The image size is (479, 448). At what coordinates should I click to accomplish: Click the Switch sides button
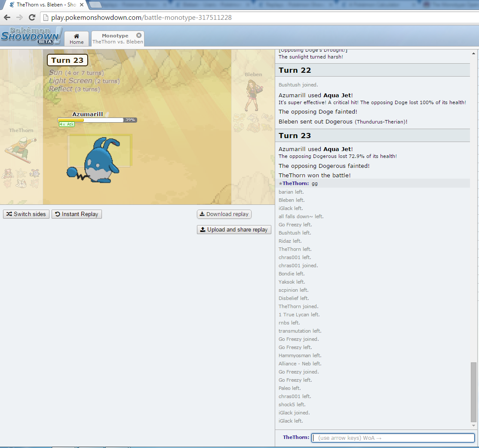[x=26, y=214]
